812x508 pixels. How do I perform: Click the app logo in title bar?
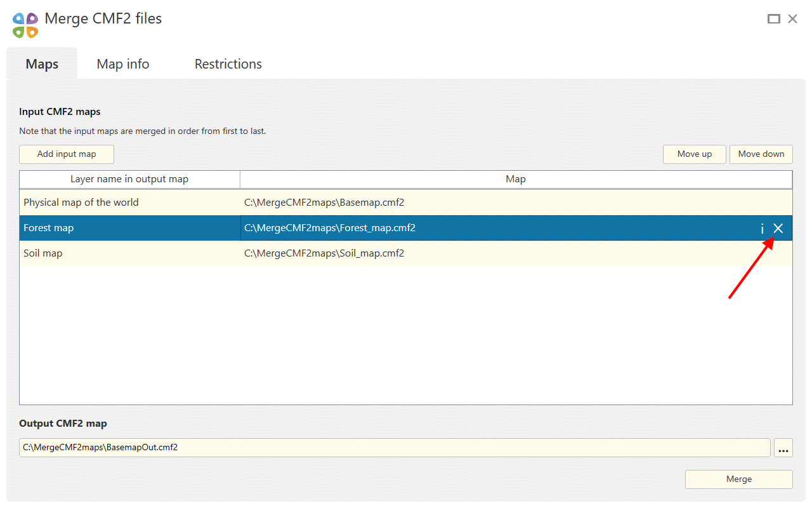25,25
